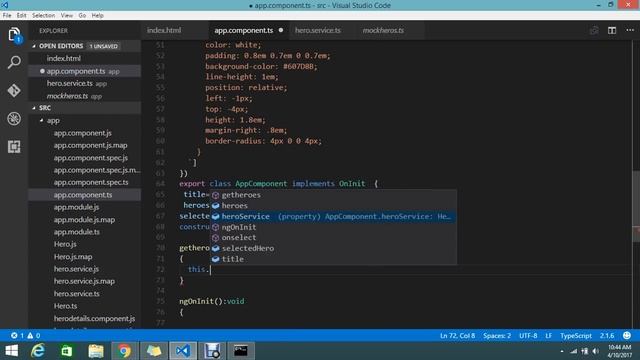
Task: Open the More Actions ellipsis menu
Action: (x=630, y=31)
